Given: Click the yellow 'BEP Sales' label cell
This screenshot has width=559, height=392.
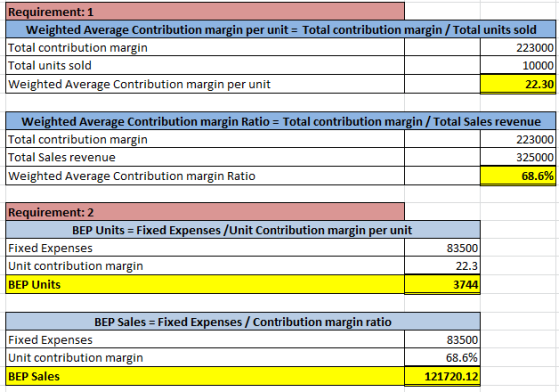Looking at the screenshot, I should click(x=205, y=376).
